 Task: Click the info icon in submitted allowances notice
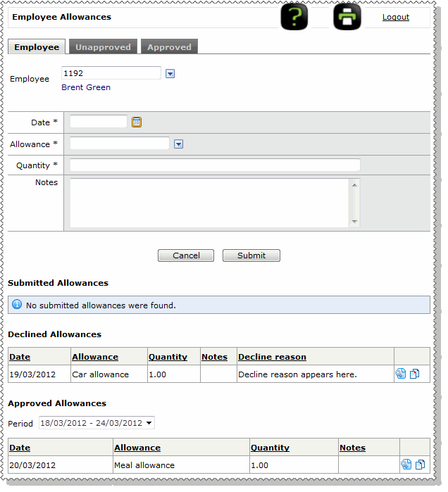(x=17, y=305)
